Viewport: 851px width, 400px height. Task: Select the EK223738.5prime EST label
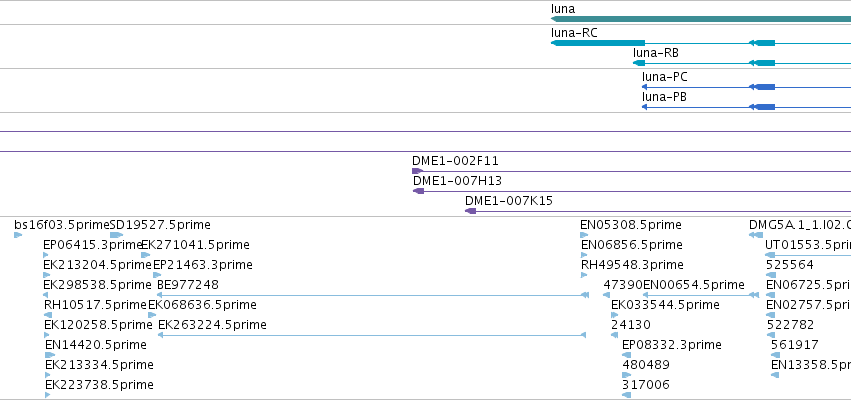[99, 385]
